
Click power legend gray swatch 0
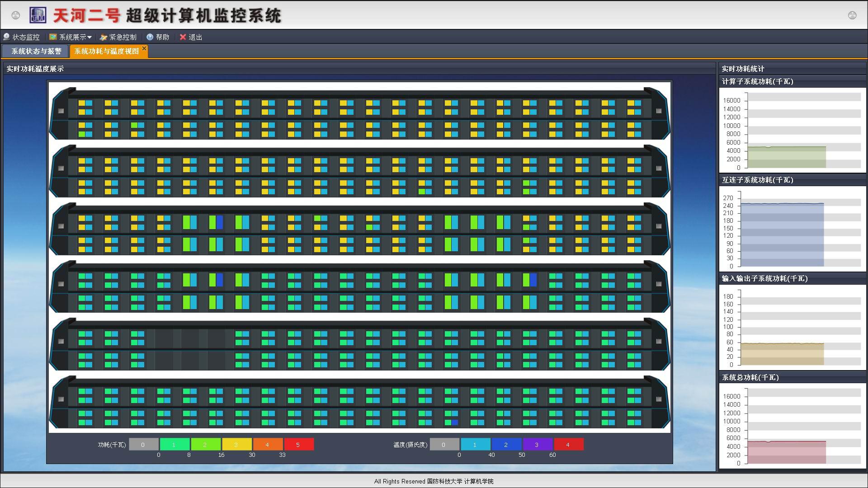[x=143, y=445]
